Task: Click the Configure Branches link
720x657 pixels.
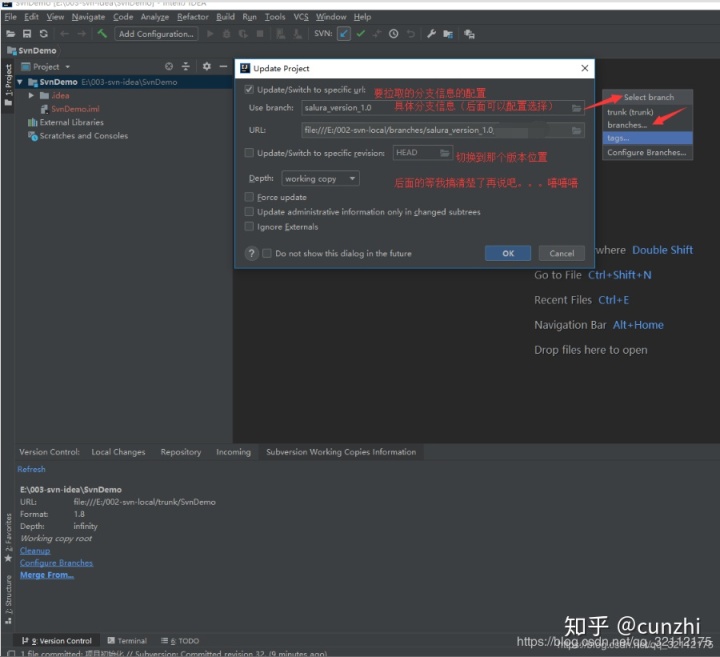Action: coord(56,563)
